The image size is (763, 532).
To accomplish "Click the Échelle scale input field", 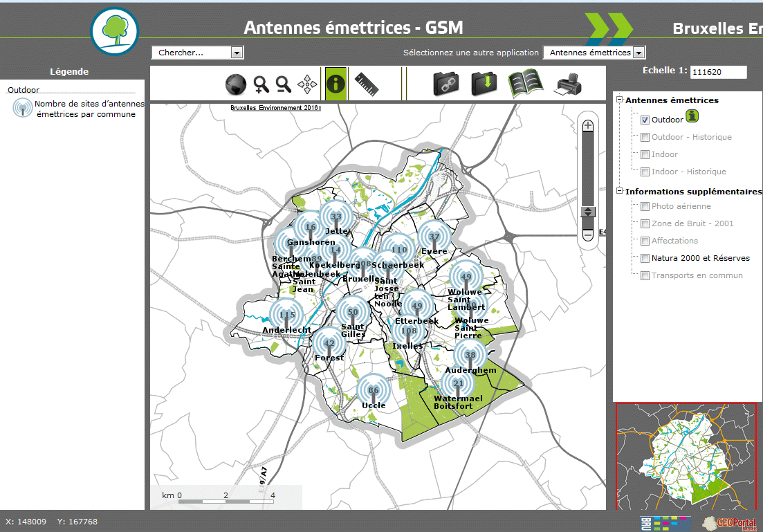I will pos(718,72).
